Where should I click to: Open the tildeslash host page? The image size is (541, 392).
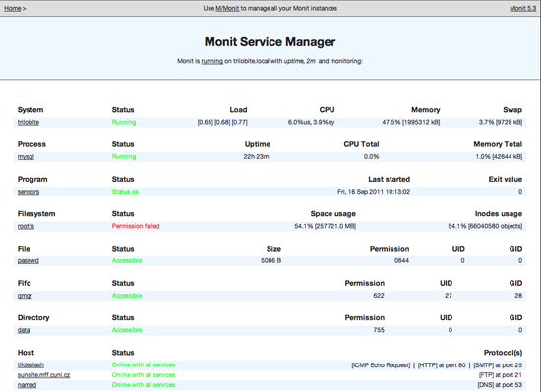point(30,365)
